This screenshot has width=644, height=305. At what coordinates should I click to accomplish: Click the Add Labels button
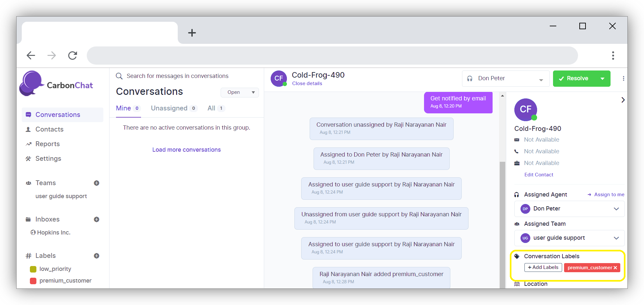click(543, 268)
